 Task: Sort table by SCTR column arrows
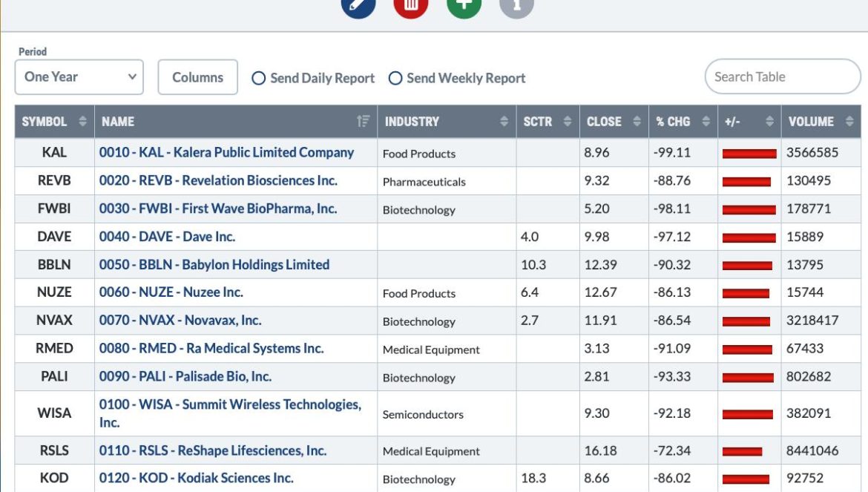click(567, 121)
